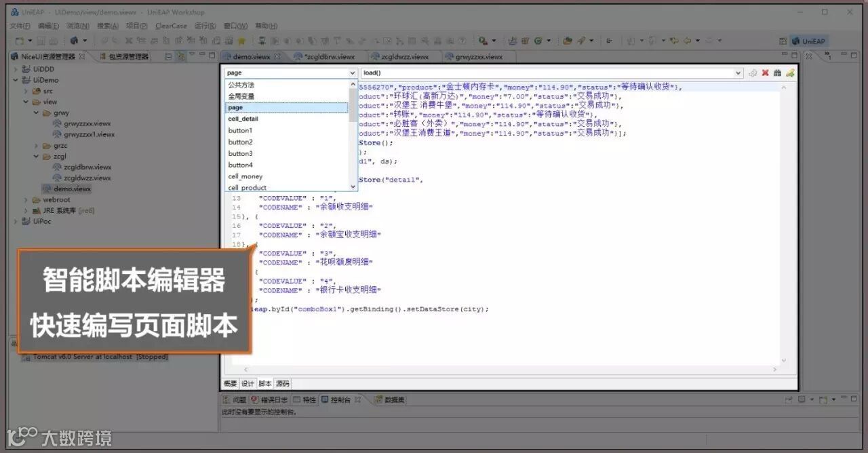868x453 pixels.
Task: Collapse the grwy folder
Action: coord(37,113)
